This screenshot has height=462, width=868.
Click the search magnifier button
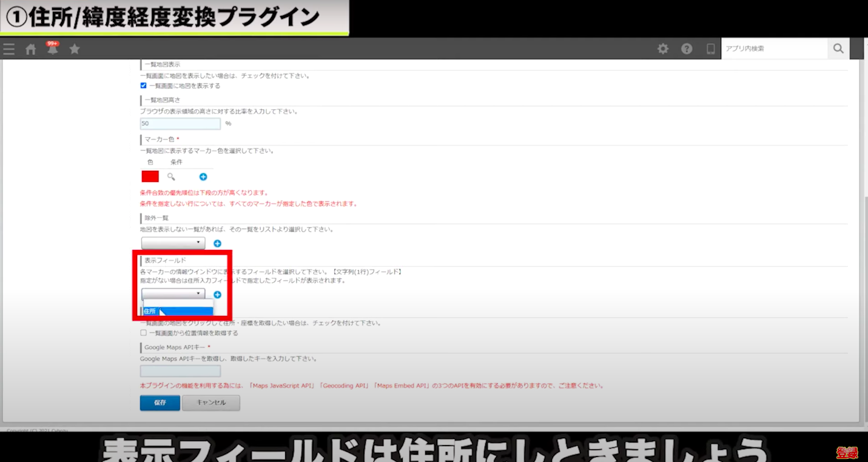coord(838,49)
